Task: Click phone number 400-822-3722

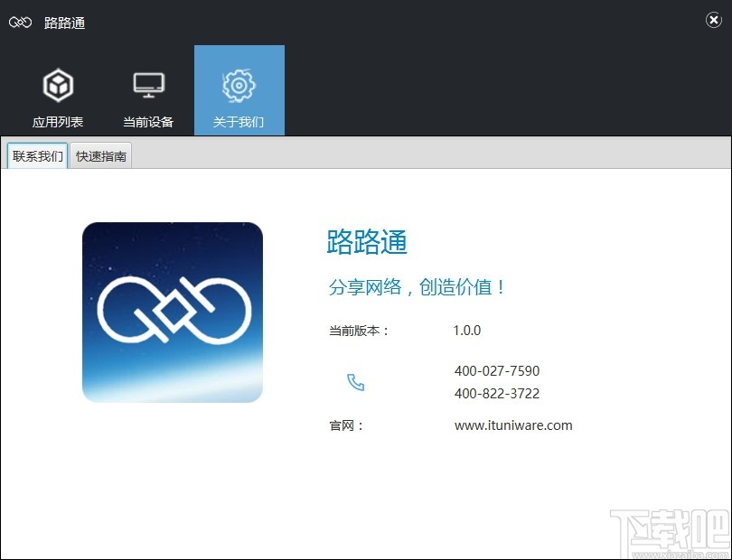Action: 496,393
